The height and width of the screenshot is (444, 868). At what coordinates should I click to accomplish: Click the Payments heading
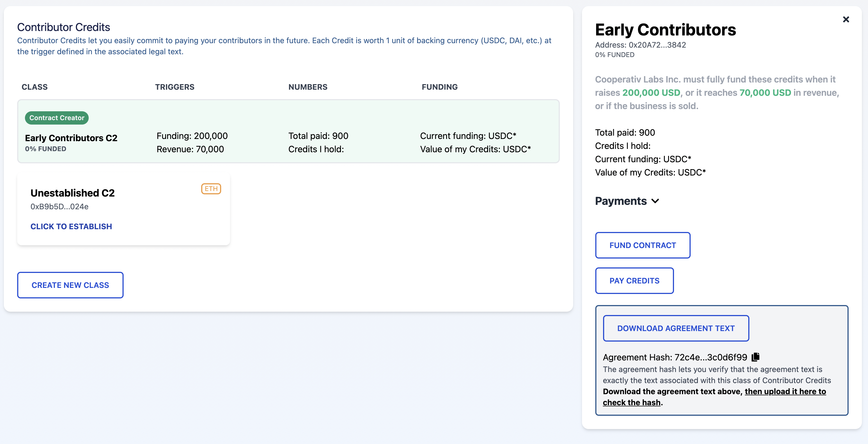(621, 201)
